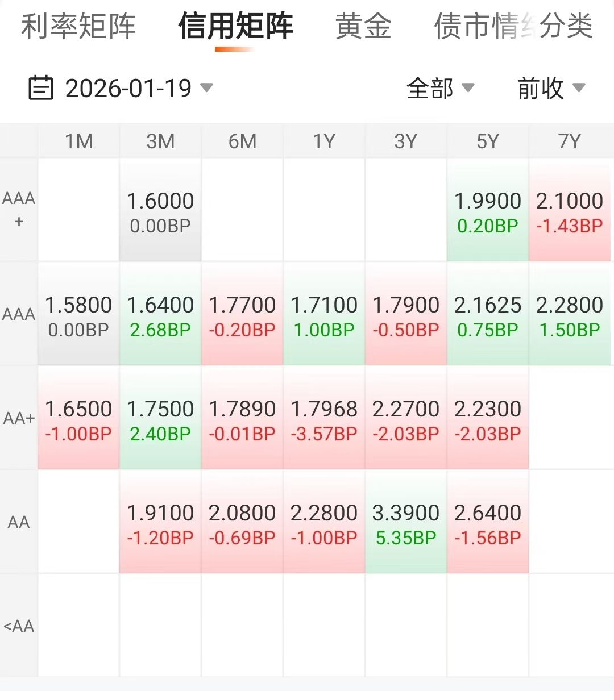
Task: Expand the 全部 filter dropdown
Action: [440, 88]
